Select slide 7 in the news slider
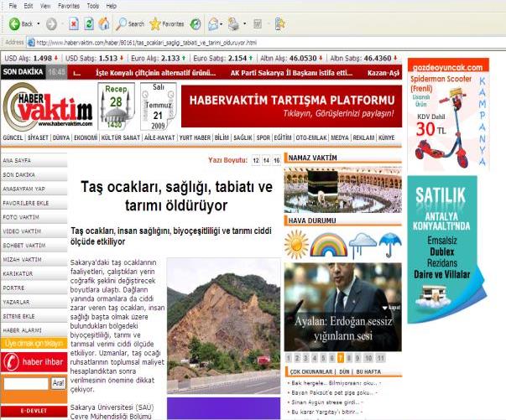This screenshot has width=506, height=420. 340,358
